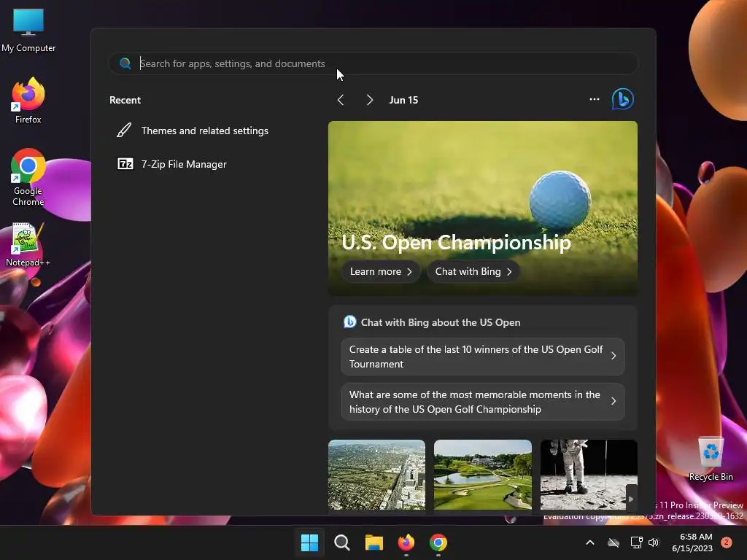This screenshot has height=560, width=747.
Task: Click the Windows Start button on taskbar
Action: (x=309, y=542)
